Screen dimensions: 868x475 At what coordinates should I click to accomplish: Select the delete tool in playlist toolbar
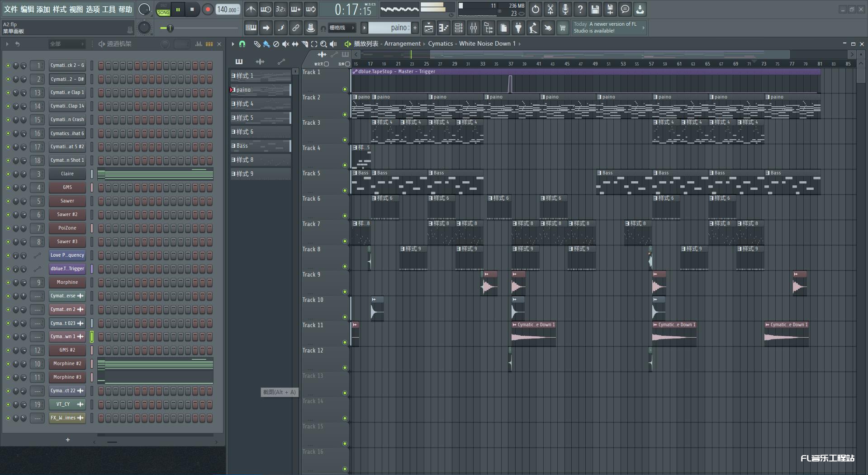pyautogui.click(x=276, y=44)
